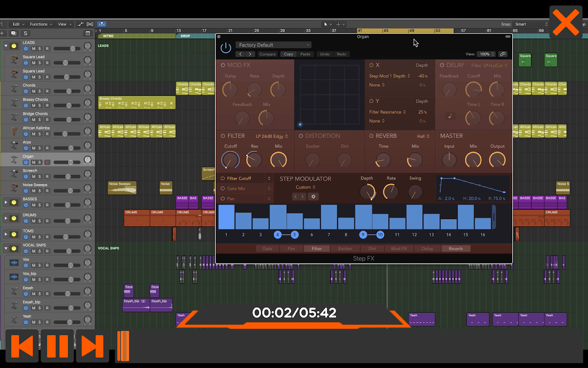Pause playback with the orange pause button
588x368 pixels.
(57, 346)
